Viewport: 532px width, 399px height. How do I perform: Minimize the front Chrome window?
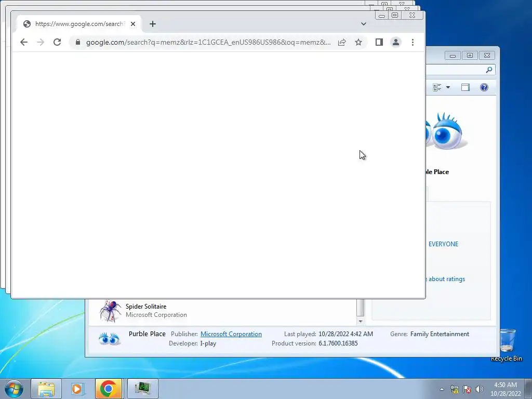(x=382, y=15)
